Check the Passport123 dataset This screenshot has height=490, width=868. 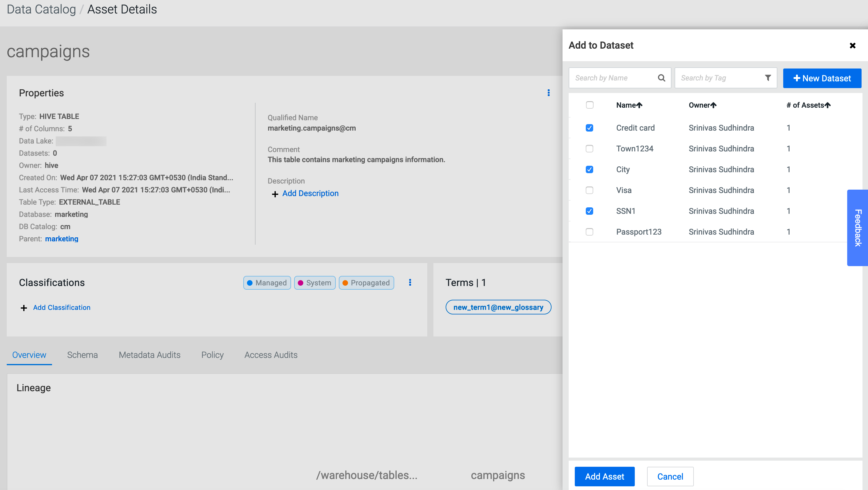pos(589,232)
